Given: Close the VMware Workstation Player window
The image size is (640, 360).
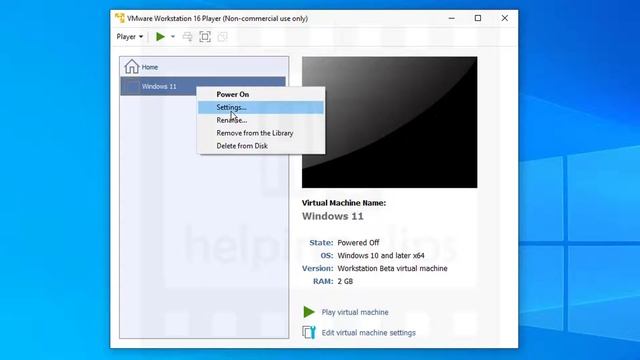Looking at the screenshot, I should (505, 18).
